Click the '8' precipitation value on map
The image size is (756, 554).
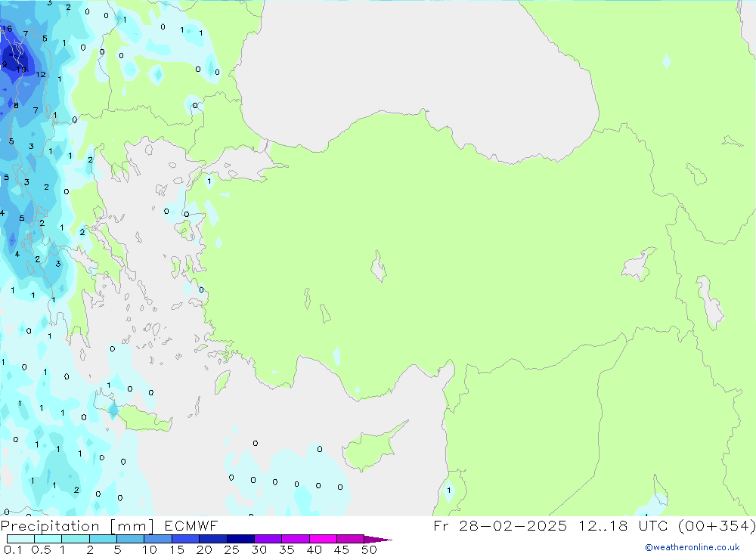(16, 106)
